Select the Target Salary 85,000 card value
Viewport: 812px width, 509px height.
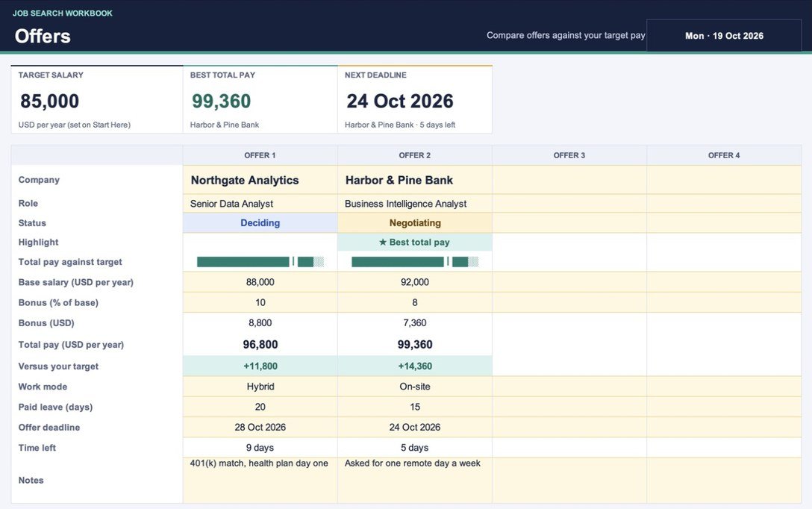pos(50,101)
